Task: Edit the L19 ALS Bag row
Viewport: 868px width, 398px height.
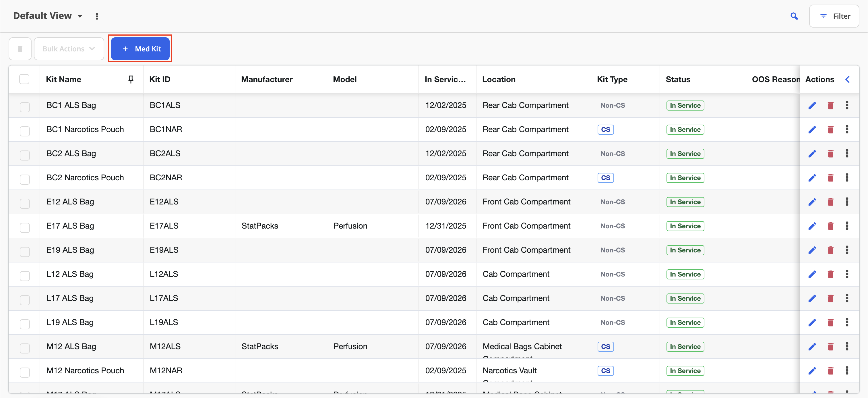Action: [x=812, y=322]
